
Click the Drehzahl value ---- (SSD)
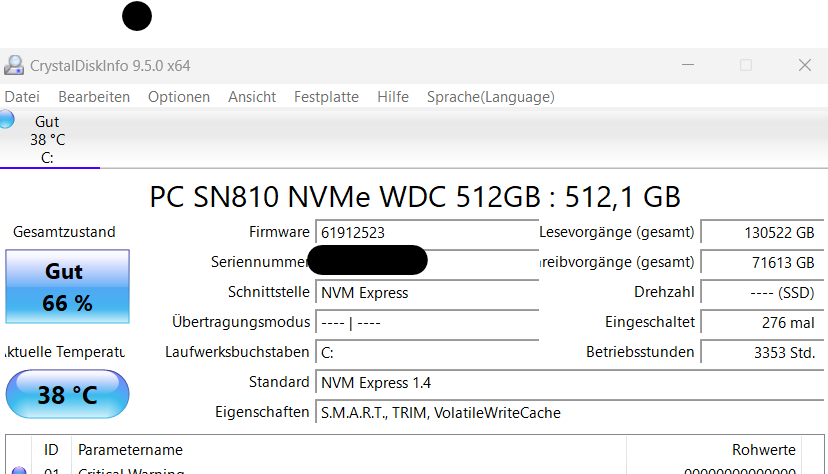pos(762,292)
